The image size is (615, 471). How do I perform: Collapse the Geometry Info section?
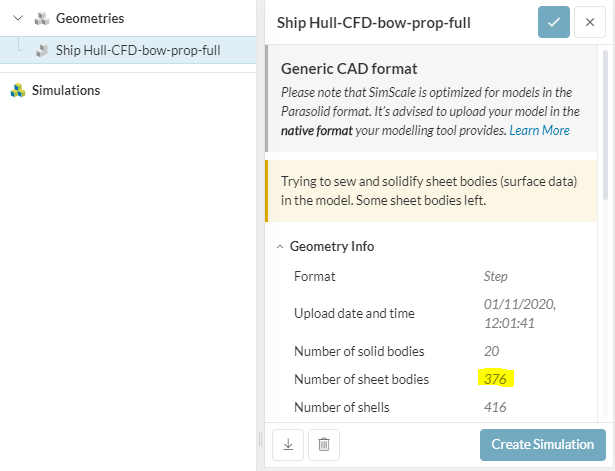[x=280, y=246]
